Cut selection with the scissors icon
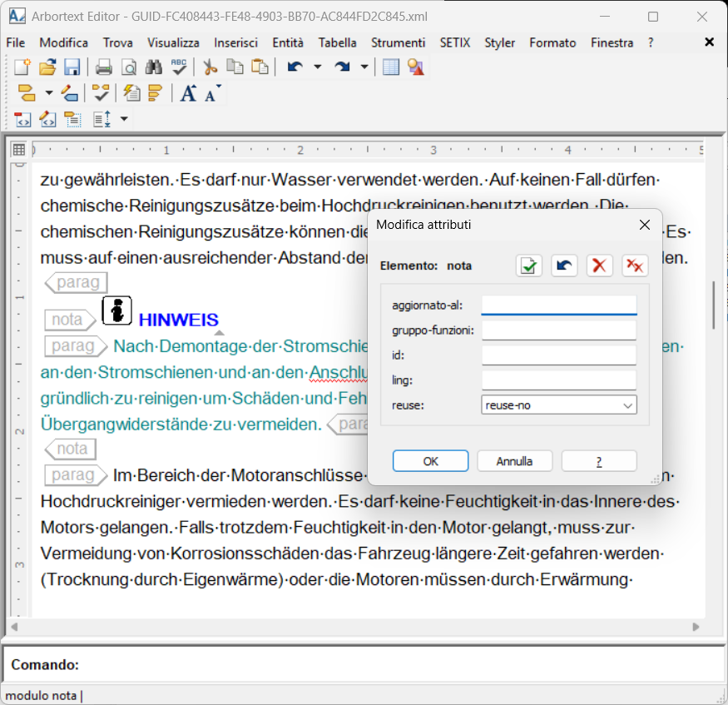This screenshot has width=728, height=705. (210, 67)
